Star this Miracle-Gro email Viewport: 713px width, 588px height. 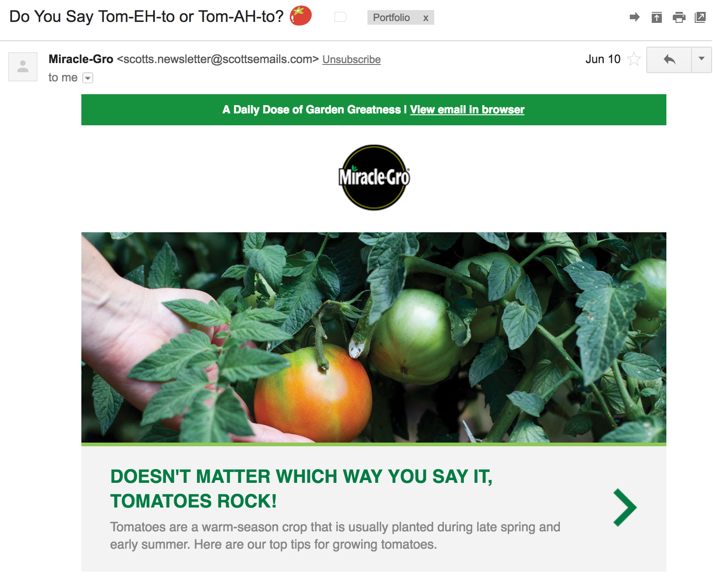633,59
